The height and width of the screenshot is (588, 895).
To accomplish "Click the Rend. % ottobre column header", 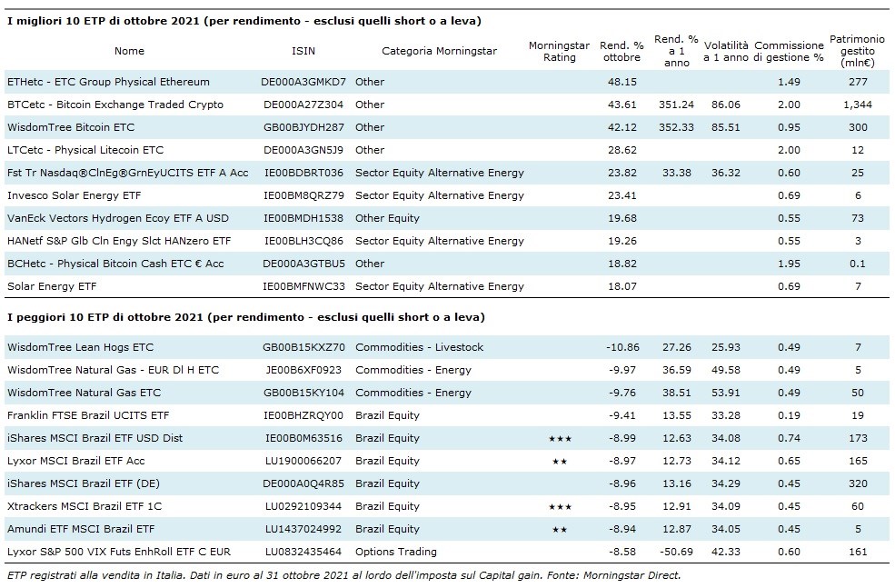I will tap(622, 51).
